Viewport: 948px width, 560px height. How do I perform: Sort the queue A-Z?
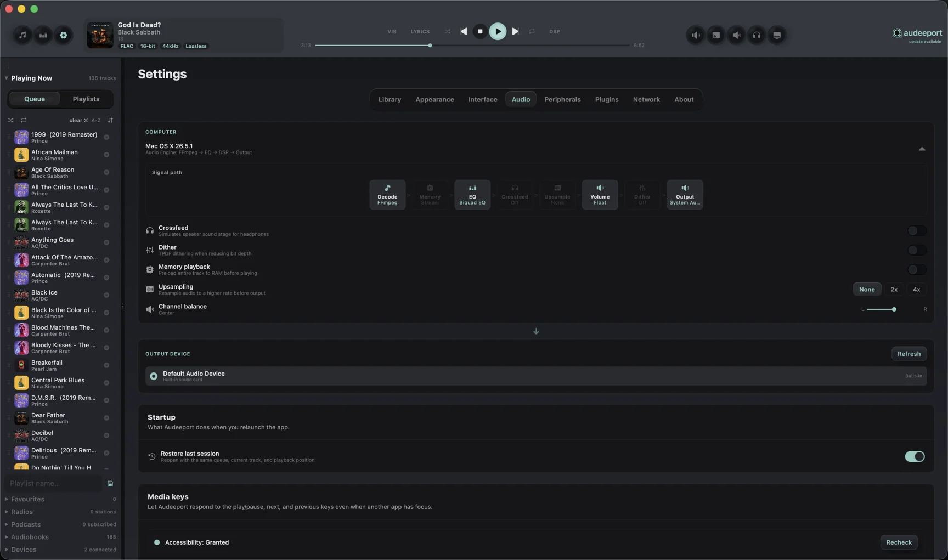pyautogui.click(x=96, y=121)
